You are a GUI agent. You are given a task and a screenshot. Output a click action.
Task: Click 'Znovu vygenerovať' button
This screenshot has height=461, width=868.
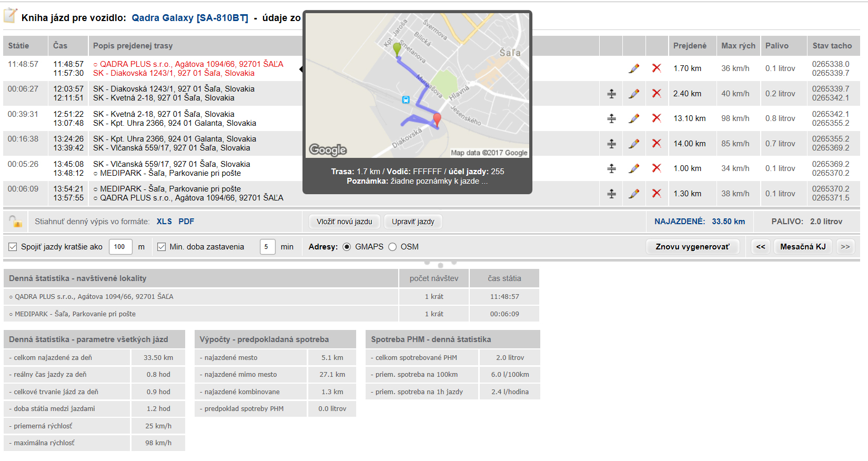point(692,247)
